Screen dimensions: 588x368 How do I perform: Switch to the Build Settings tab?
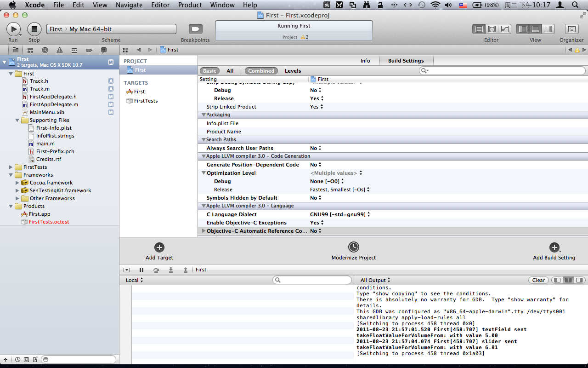pyautogui.click(x=406, y=61)
